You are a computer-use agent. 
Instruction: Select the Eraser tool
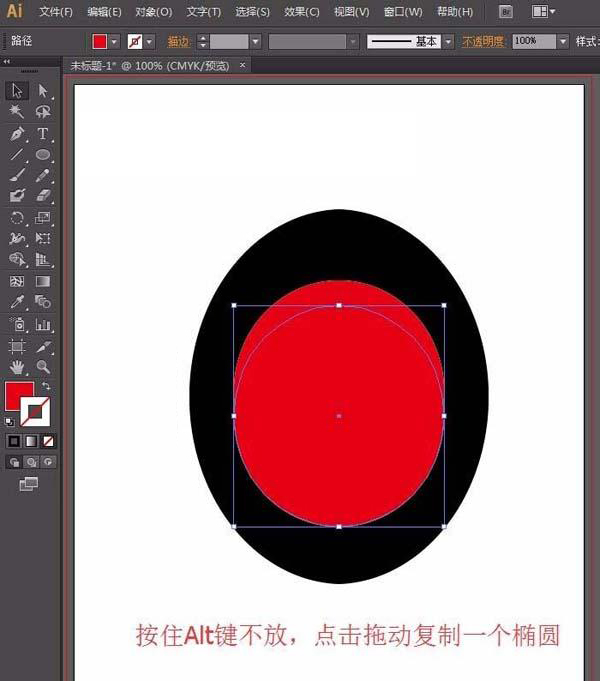coord(43,195)
